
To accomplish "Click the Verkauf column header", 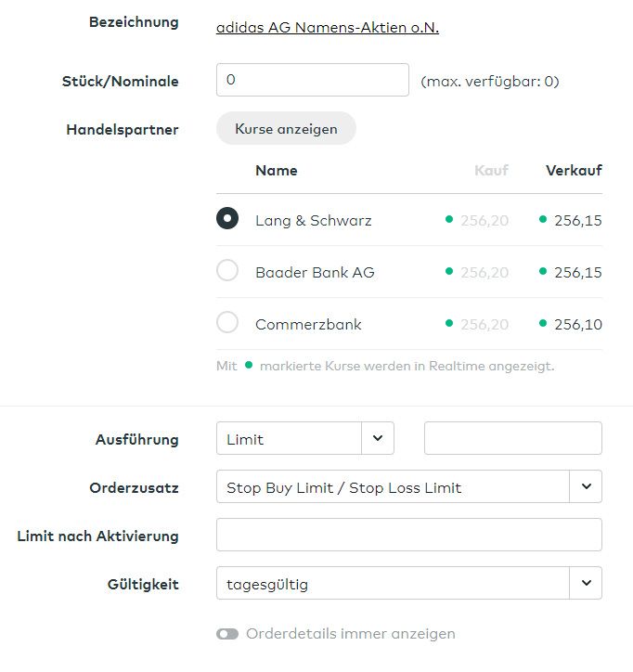I will click(574, 171).
